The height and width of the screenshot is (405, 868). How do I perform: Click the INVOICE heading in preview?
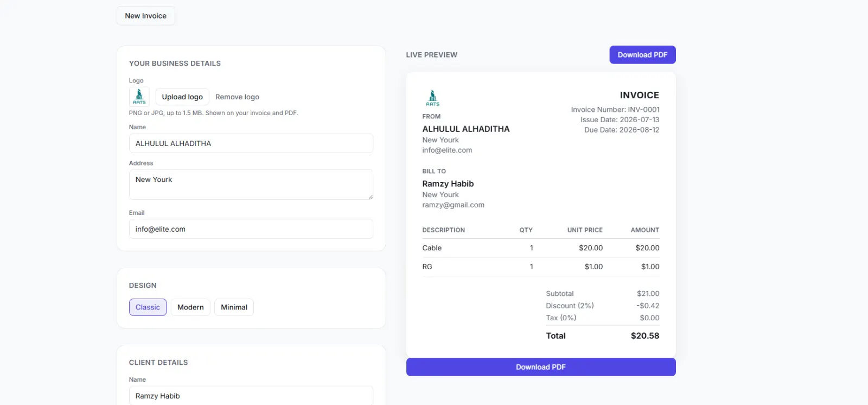[640, 95]
